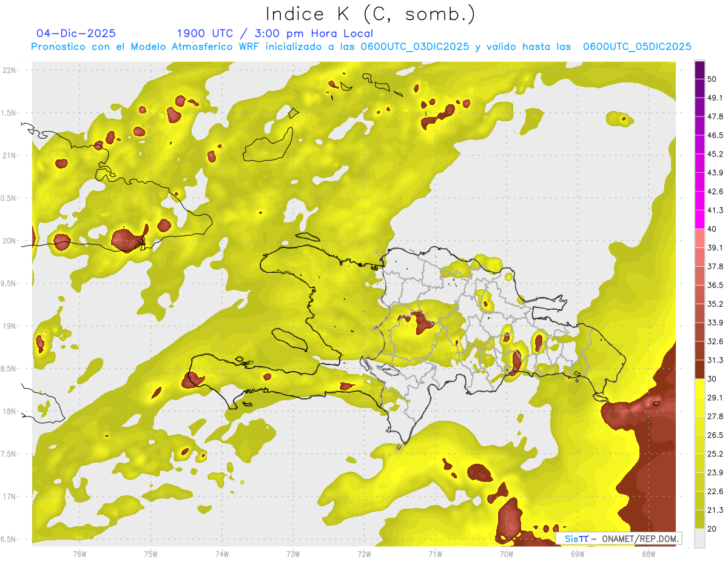This screenshot has height=562, width=728.
Task: Click the "41.3" color scale value
Action: click(715, 210)
